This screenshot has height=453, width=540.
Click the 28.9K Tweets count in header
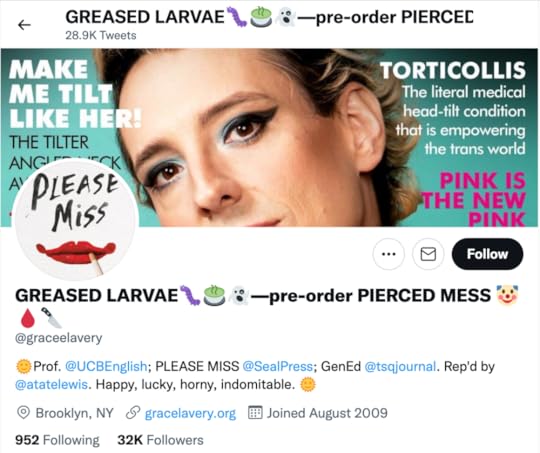click(101, 35)
